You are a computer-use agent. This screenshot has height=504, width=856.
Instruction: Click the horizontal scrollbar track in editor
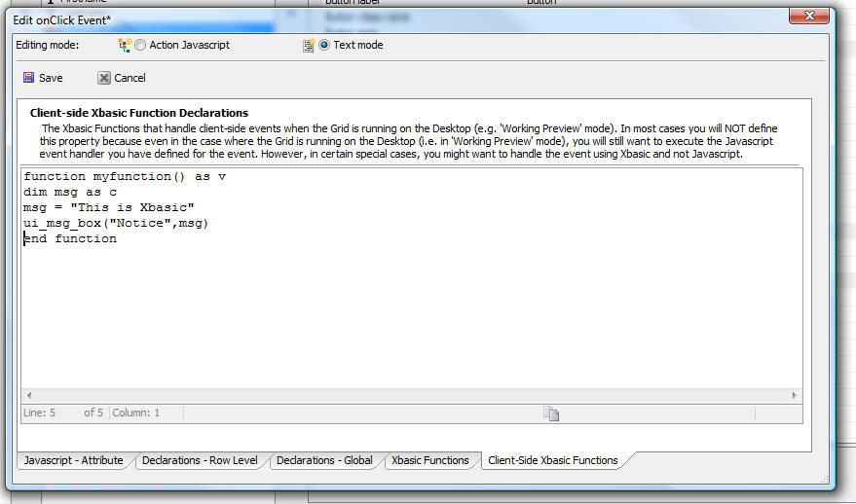(412, 395)
